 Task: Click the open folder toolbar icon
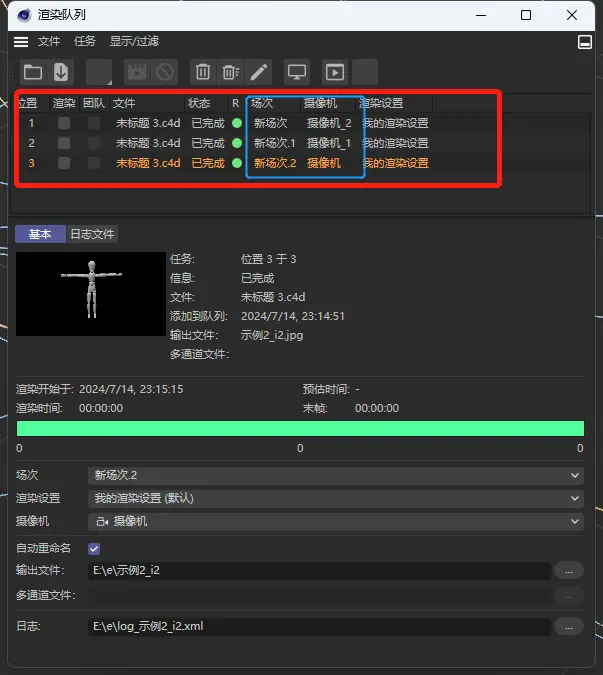pos(33,72)
